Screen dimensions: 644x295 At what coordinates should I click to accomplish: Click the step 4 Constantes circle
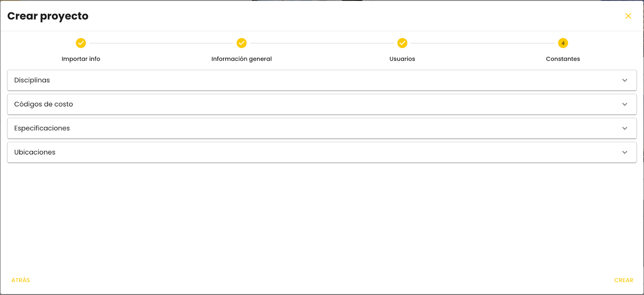(563, 43)
